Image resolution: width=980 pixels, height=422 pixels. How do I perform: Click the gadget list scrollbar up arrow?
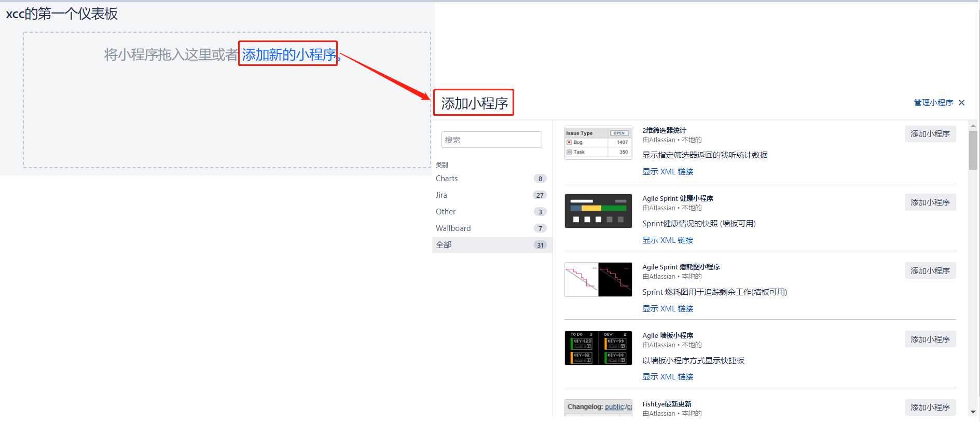coord(973,126)
